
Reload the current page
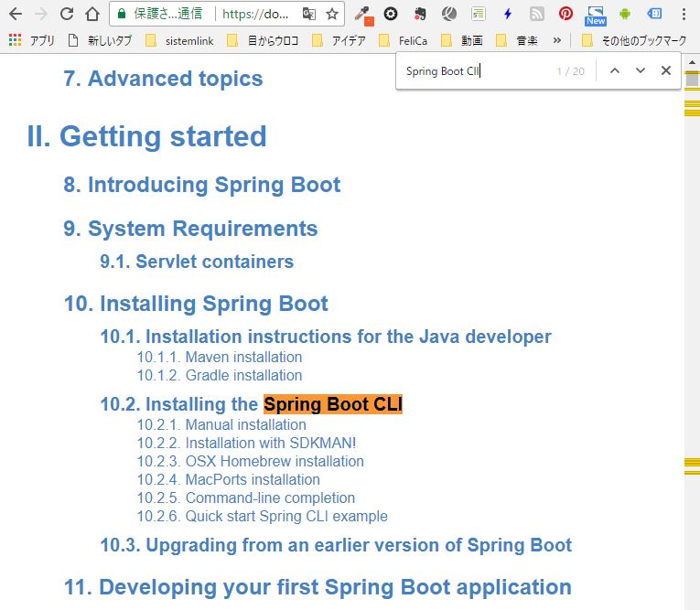[x=67, y=14]
